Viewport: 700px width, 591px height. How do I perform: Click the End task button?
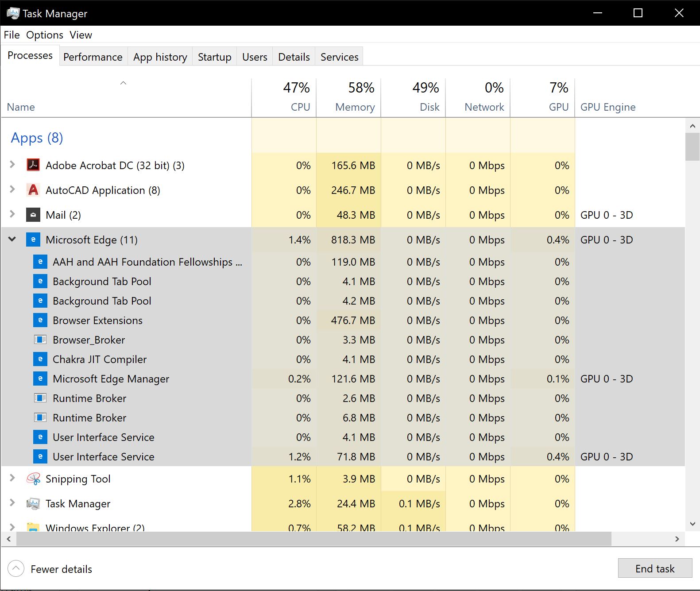tap(655, 568)
